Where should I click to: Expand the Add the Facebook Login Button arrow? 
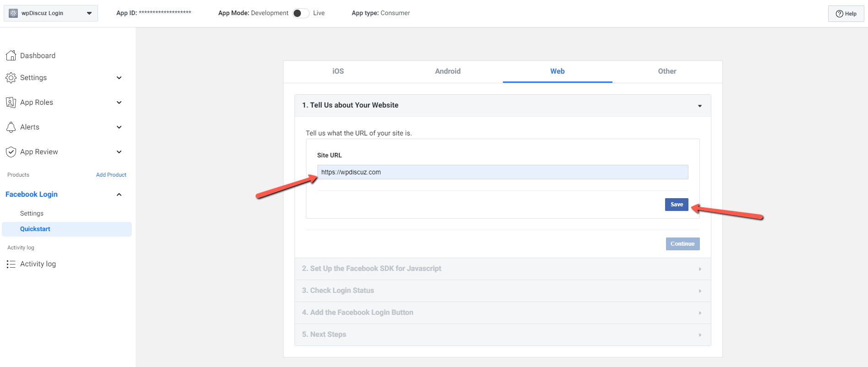coord(700,313)
